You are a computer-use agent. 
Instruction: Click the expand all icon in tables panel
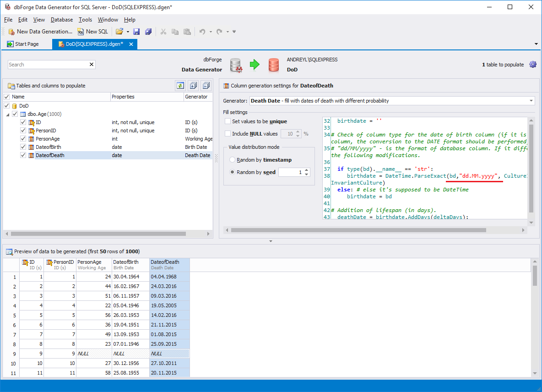click(193, 85)
